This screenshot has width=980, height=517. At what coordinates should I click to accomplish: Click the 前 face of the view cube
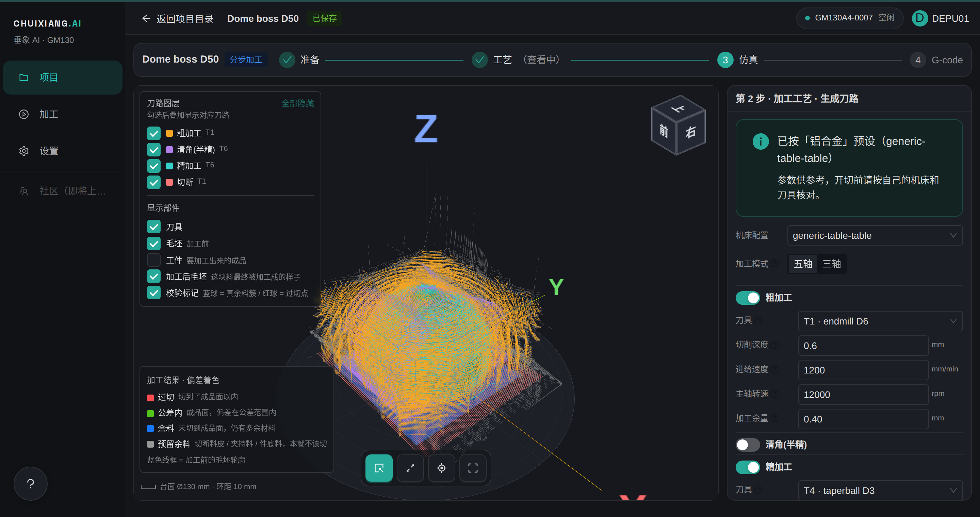coord(664,131)
